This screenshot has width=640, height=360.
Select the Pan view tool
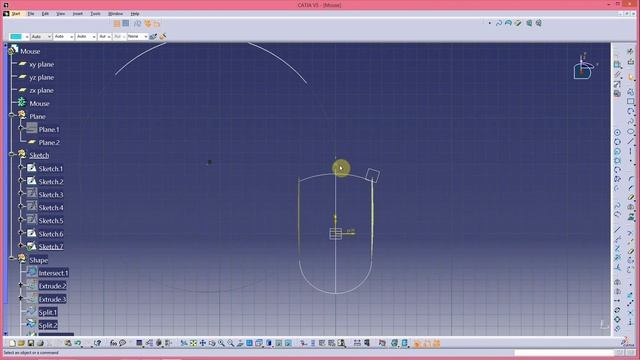tap(202, 343)
